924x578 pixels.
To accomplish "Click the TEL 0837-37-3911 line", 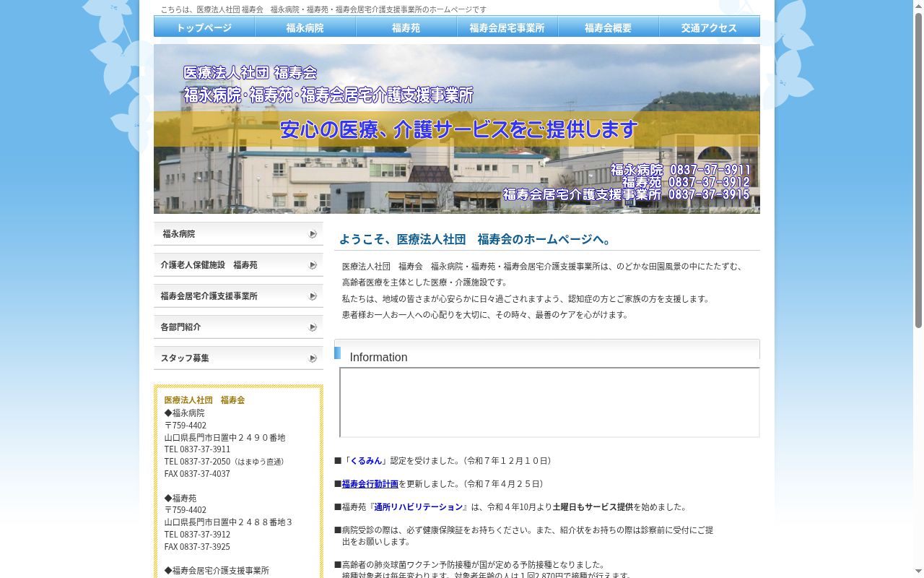I will (197, 449).
